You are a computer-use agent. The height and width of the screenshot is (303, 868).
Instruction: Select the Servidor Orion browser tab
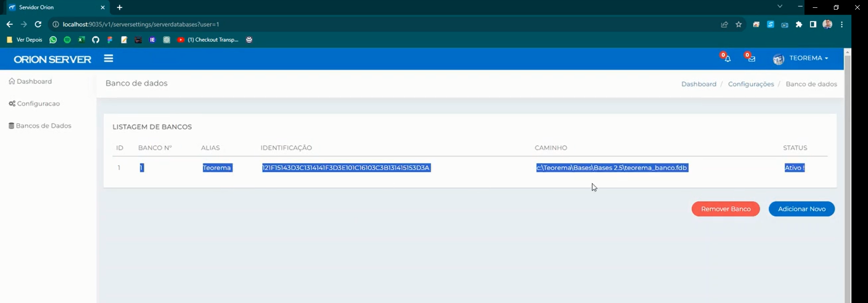tap(57, 7)
